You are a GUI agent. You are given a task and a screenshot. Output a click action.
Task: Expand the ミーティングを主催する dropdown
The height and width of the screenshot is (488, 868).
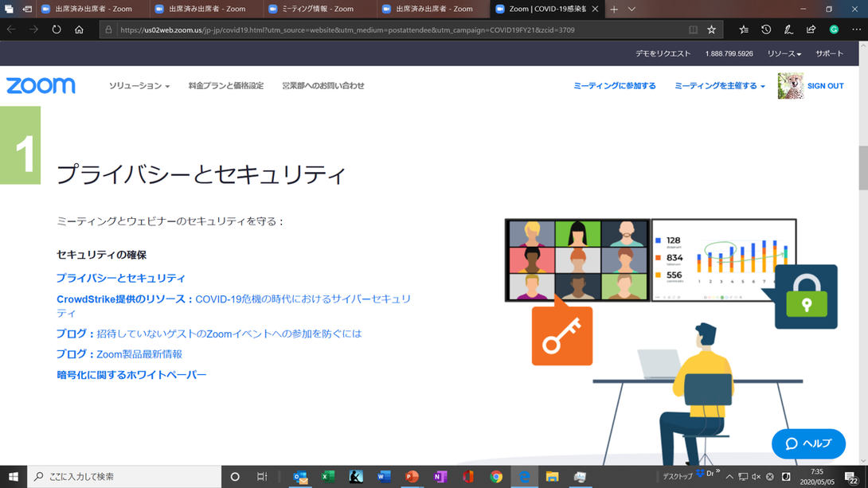pyautogui.click(x=720, y=86)
